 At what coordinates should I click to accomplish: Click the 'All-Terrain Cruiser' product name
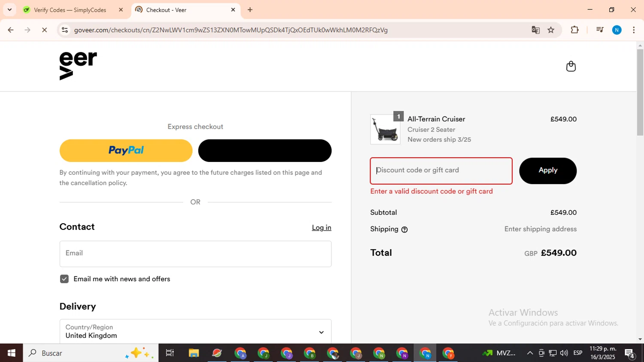click(436, 119)
